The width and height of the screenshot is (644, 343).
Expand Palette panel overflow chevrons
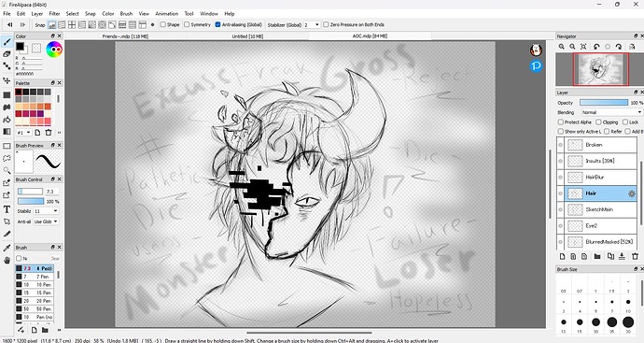pos(59,133)
